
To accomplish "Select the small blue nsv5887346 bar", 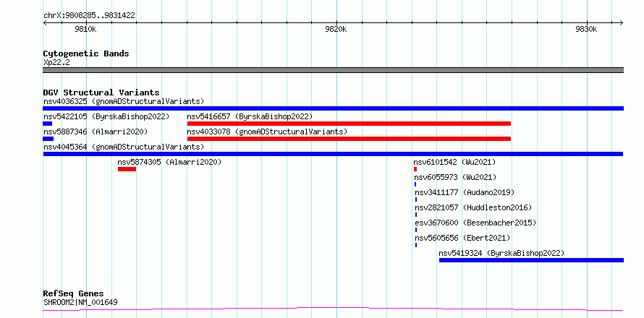I will click(x=48, y=139).
